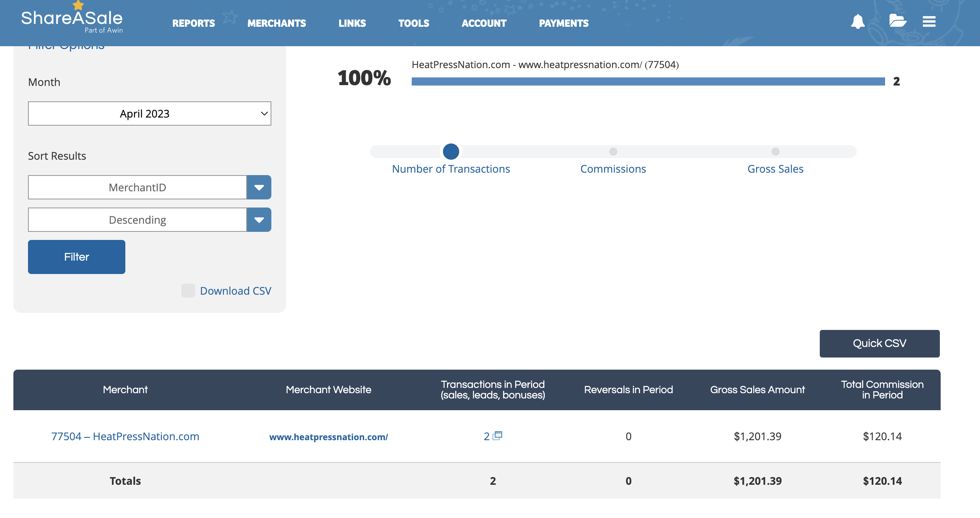The image size is (980, 518).
Task: Select the Number of Transactions slider point
Action: point(451,152)
